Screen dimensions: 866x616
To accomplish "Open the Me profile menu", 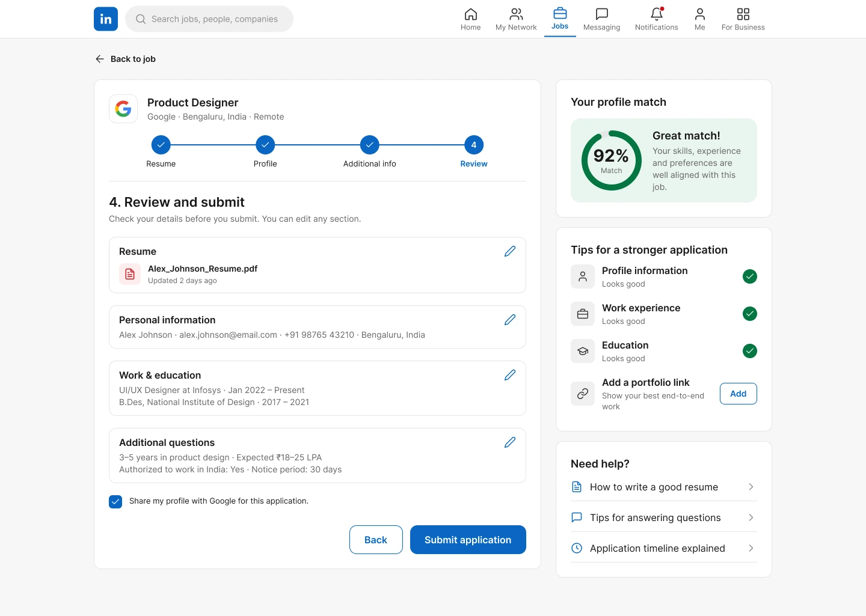I will (700, 19).
